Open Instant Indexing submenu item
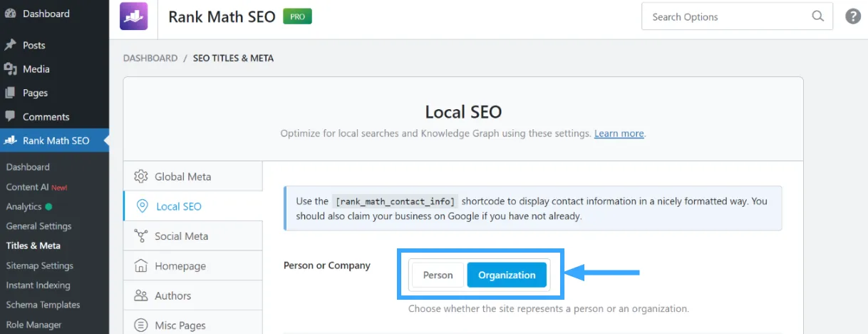Screen dimensions: 868x334 click(38, 285)
